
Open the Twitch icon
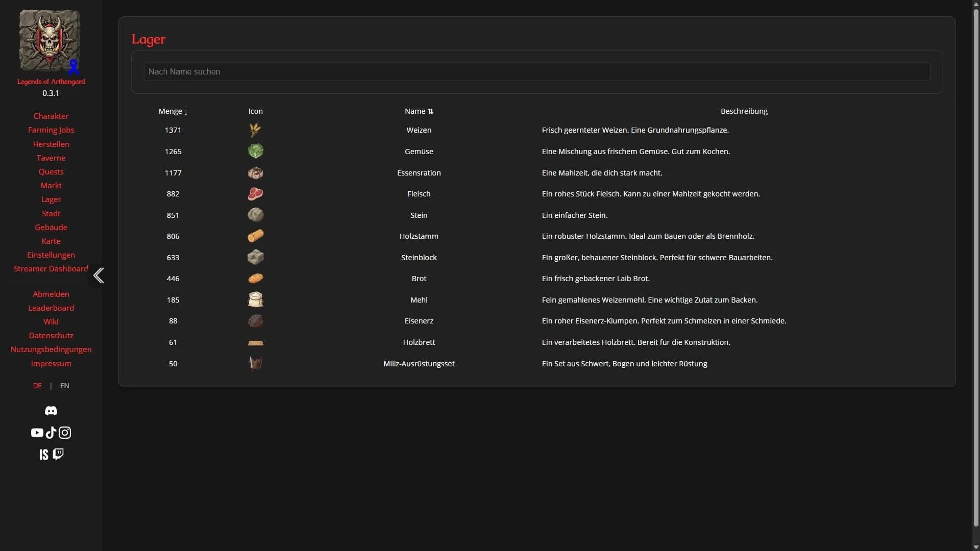tap(58, 454)
